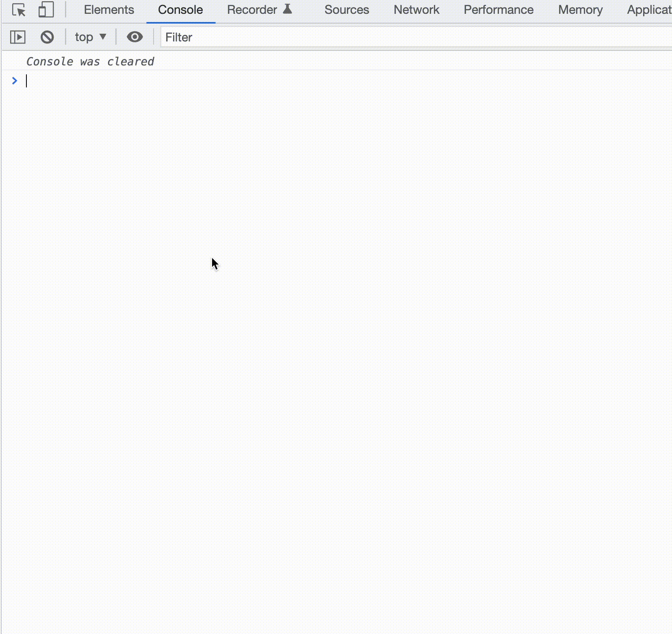Open the Recorder tab

coord(252,10)
